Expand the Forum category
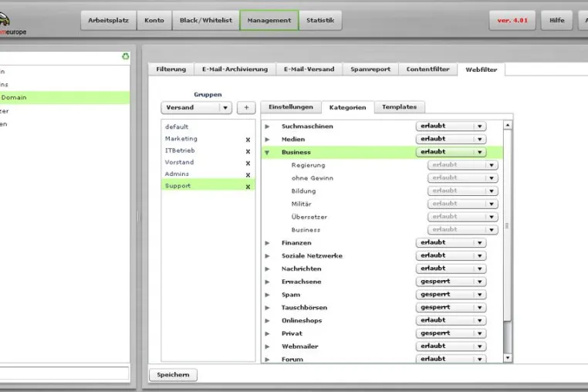The image size is (588, 392). click(x=267, y=360)
